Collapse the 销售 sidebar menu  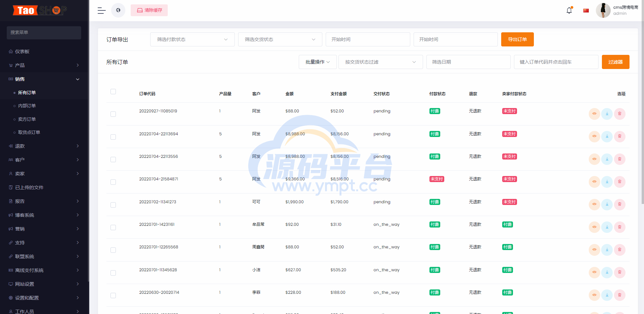coord(44,79)
